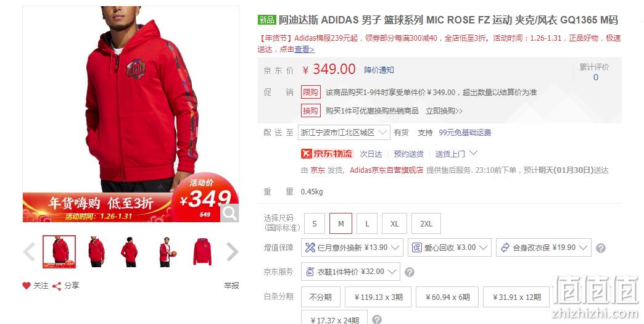Select ¥60.94 x 6期 installment

click(x=447, y=297)
